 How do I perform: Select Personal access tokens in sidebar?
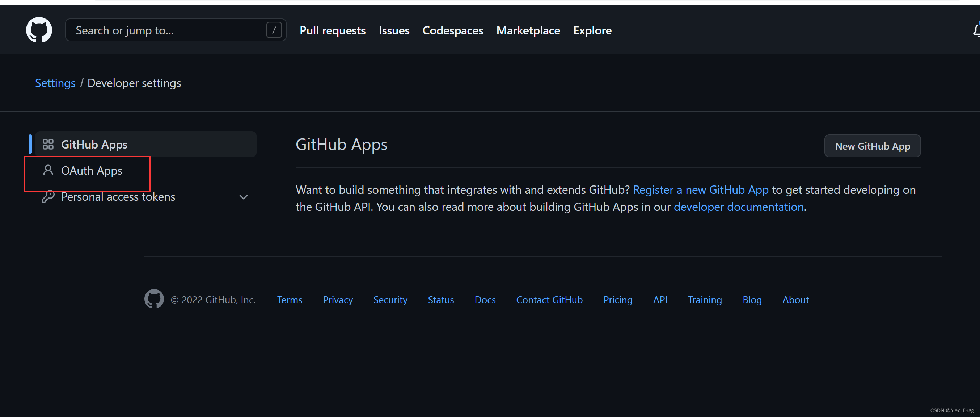[x=146, y=197]
